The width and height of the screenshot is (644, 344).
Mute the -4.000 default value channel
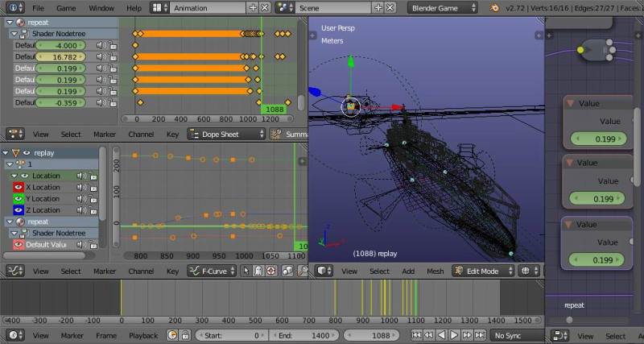(101, 46)
